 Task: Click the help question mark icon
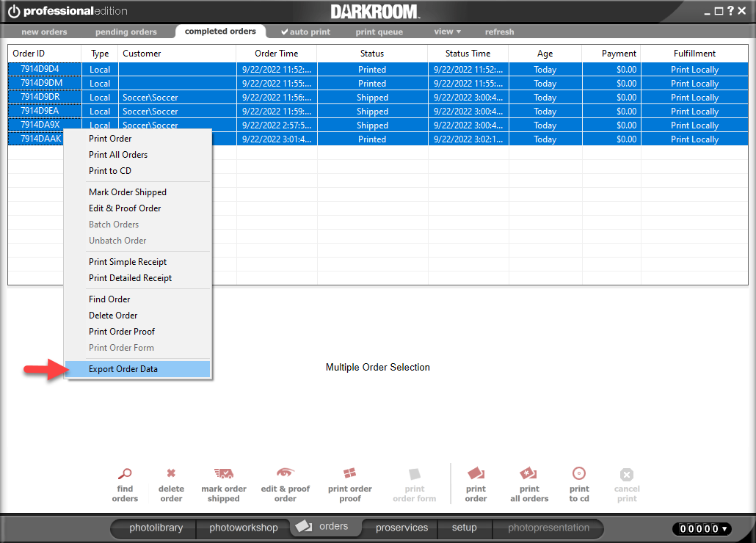click(730, 10)
